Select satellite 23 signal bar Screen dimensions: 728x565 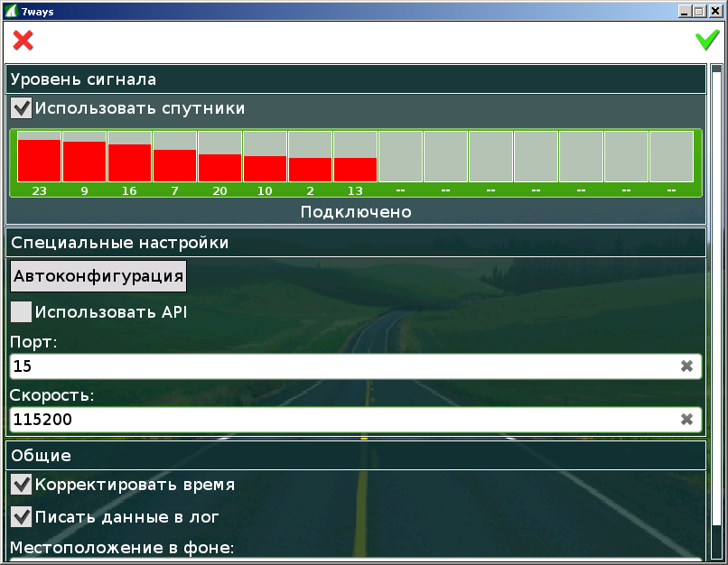[x=39, y=160]
